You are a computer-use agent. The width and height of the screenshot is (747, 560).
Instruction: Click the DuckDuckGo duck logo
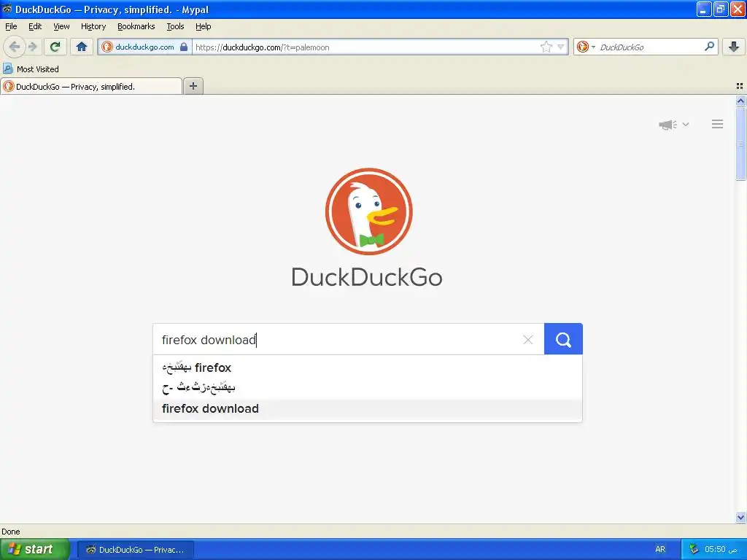368,211
